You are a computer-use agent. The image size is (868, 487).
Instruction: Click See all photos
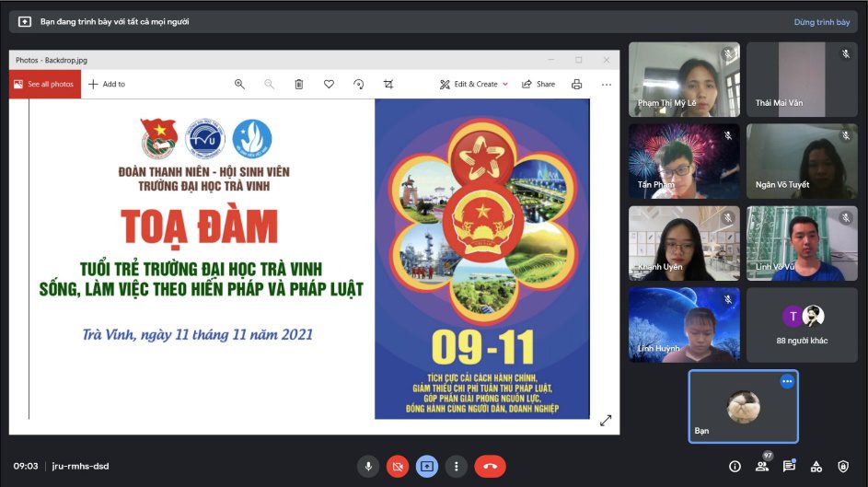point(42,84)
